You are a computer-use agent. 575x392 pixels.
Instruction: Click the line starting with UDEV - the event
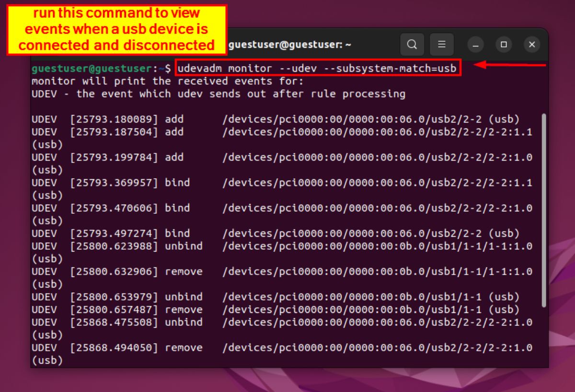coord(192,94)
